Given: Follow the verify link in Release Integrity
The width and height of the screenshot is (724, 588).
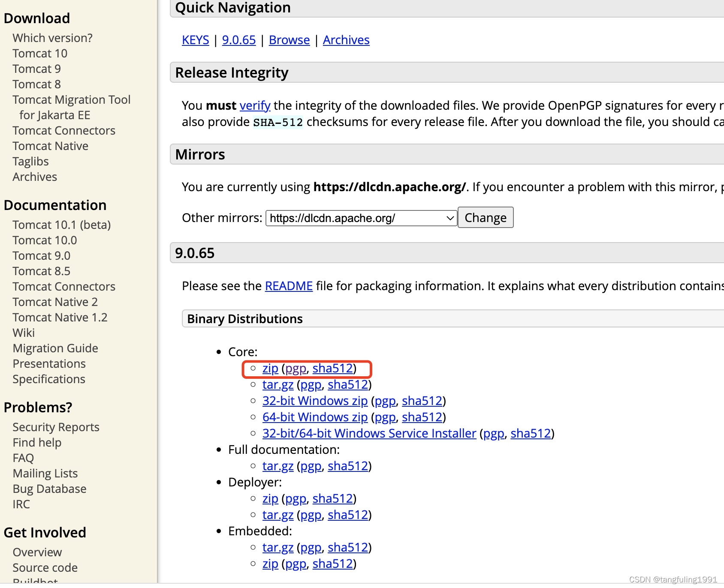Looking at the screenshot, I should (x=255, y=105).
